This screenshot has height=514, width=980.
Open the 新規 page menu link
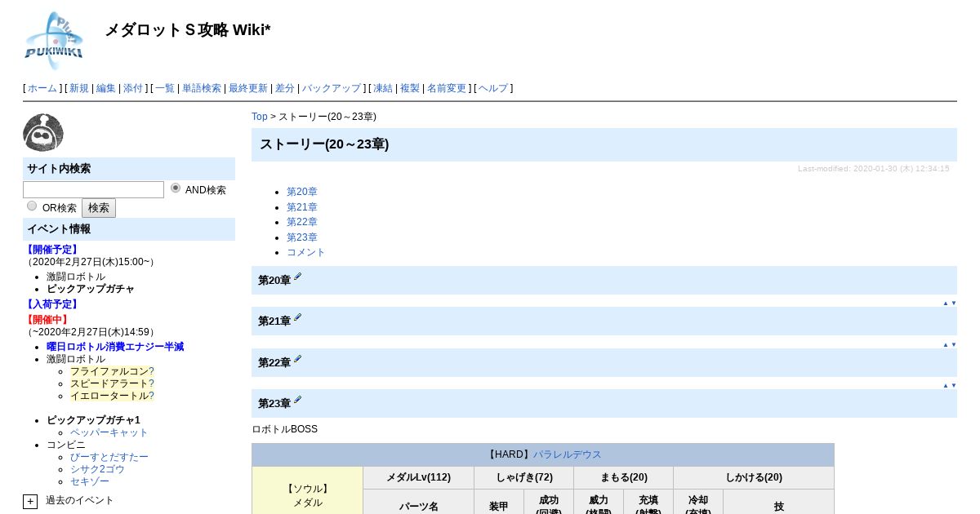coord(79,88)
